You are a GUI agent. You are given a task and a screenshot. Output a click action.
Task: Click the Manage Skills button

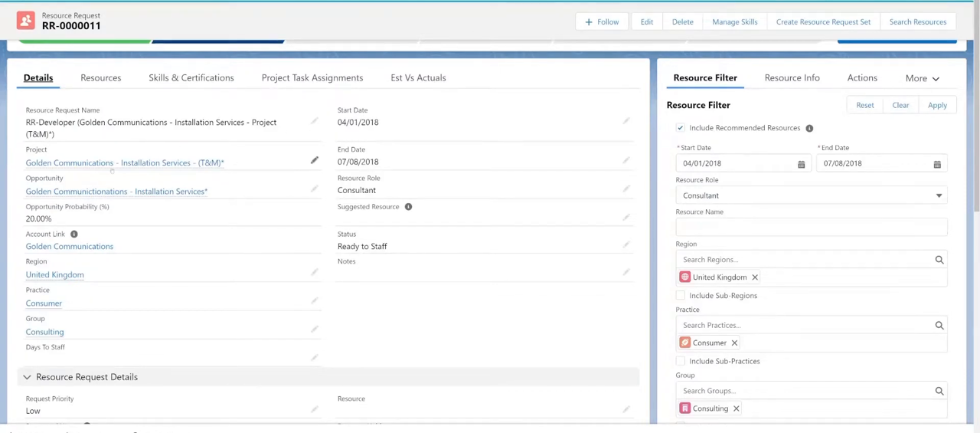(734, 21)
